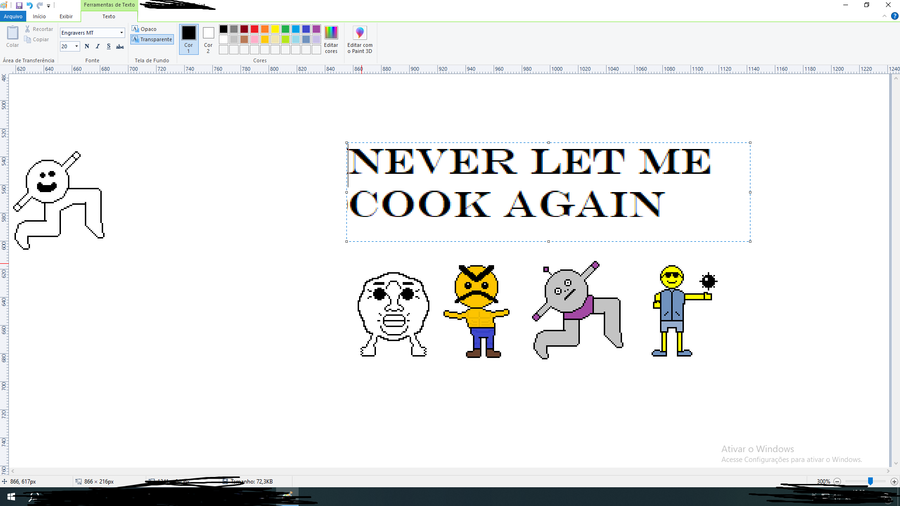
Task: Click the Save icon in quick access toolbar
Action: [19, 5]
